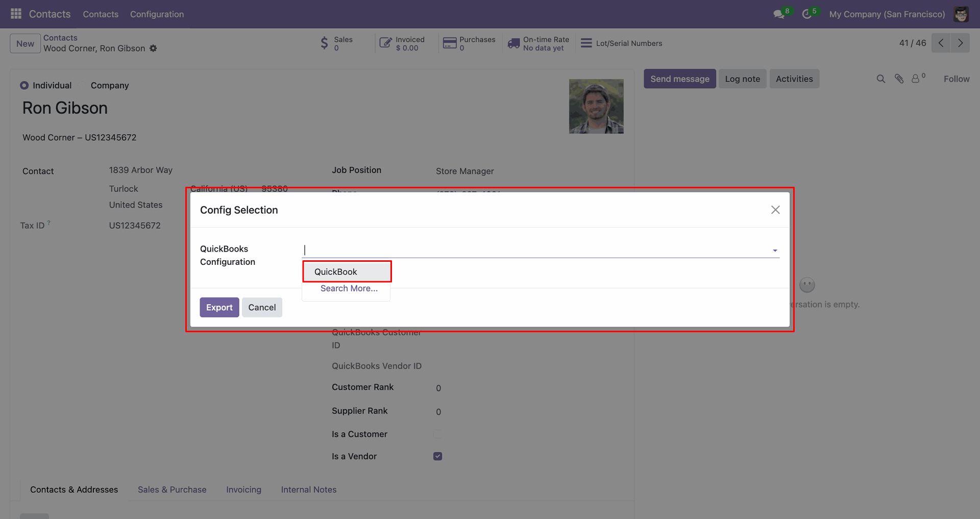
Task: Close the Config Selection dialog
Action: pyautogui.click(x=775, y=210)
